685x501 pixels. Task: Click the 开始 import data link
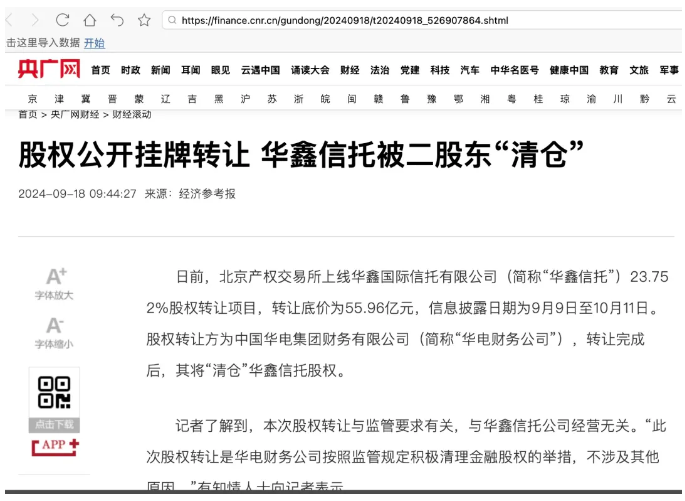94,43
